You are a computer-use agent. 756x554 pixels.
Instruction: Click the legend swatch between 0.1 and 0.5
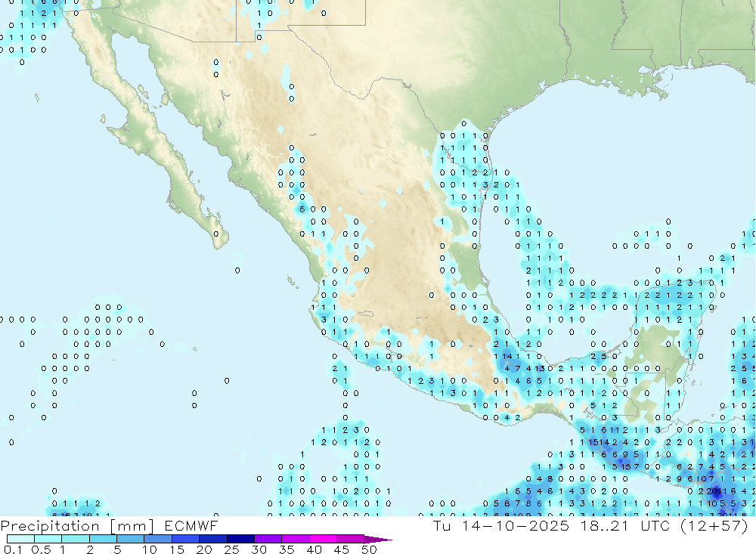[x=20, y=539]
